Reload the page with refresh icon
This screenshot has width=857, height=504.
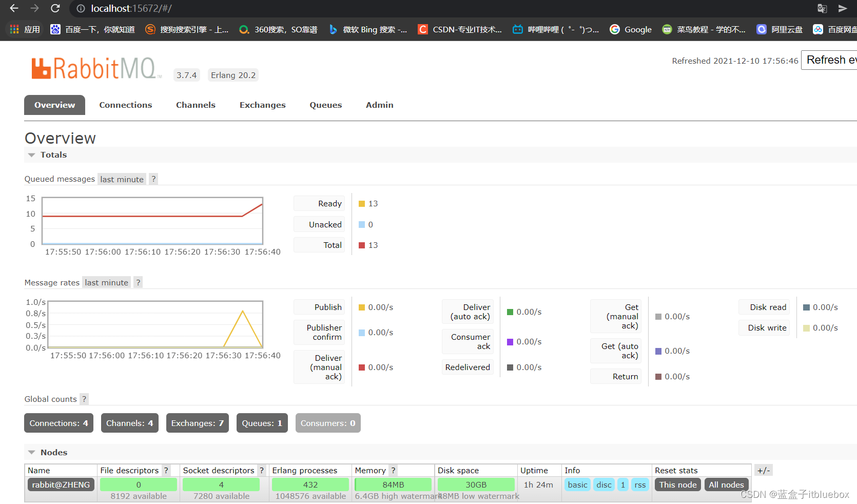pos(55,8)
